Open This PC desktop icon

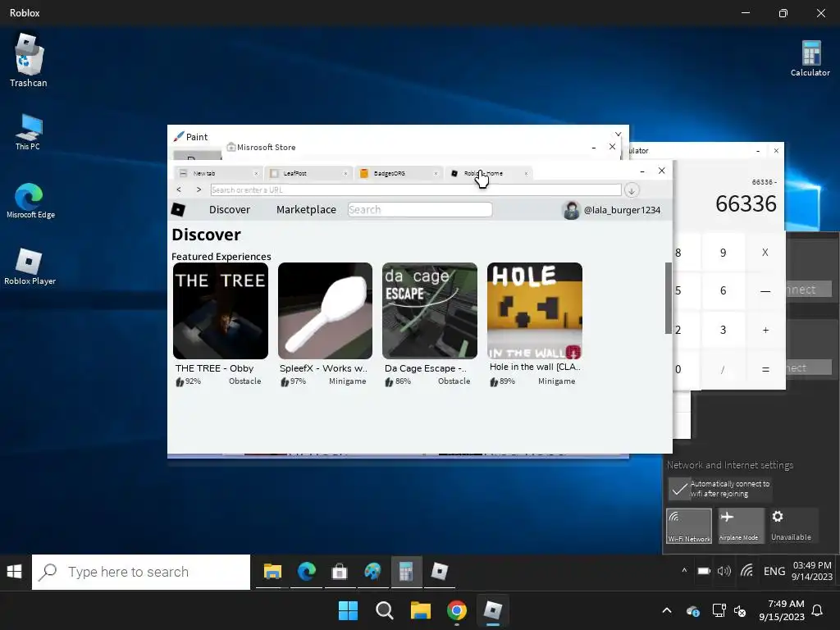click(28, 132)
